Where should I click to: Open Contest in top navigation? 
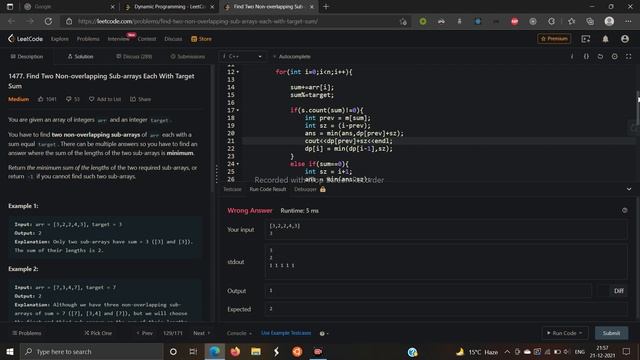[x=147, y=39]
